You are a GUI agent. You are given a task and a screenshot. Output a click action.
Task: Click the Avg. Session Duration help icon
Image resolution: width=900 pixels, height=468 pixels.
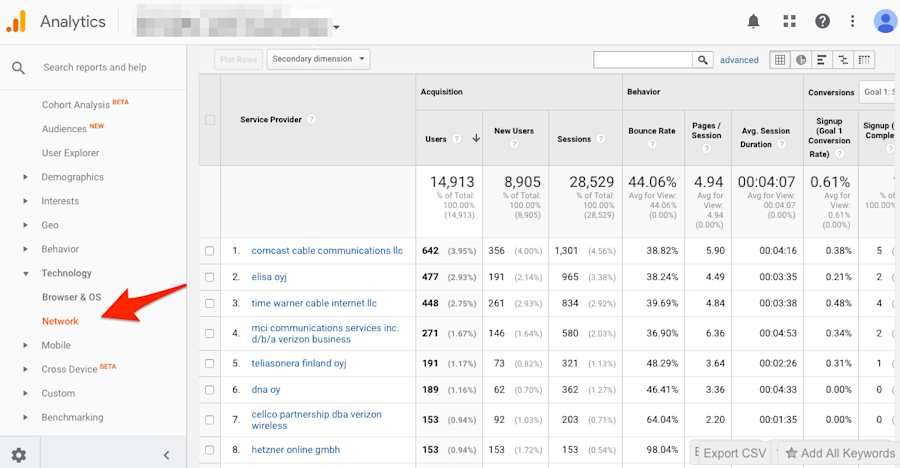tap(782, 144)
